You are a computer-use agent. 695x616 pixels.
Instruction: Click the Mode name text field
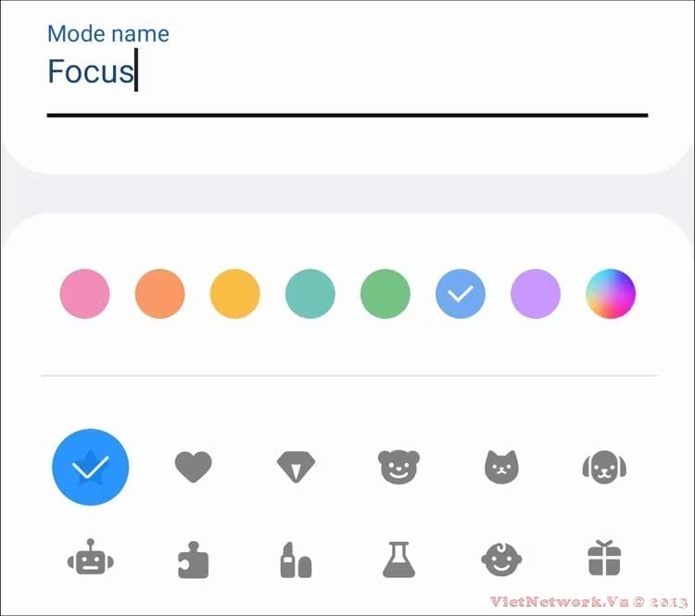coord(347,71)
